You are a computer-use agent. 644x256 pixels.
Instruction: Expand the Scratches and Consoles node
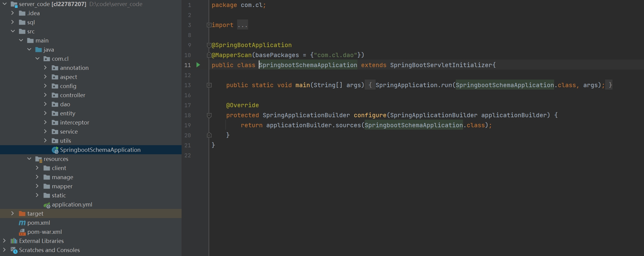coord(4,250)
